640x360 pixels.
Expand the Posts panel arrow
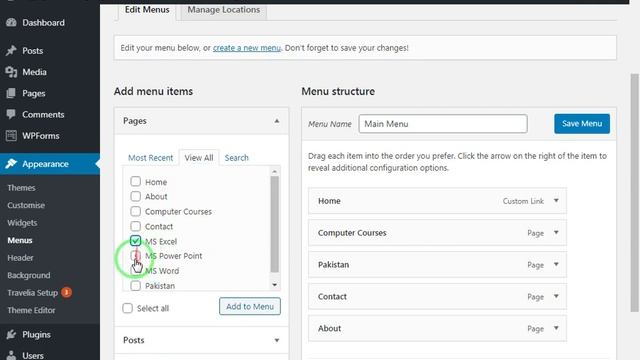pyautogui.click(x=277, y=340)
